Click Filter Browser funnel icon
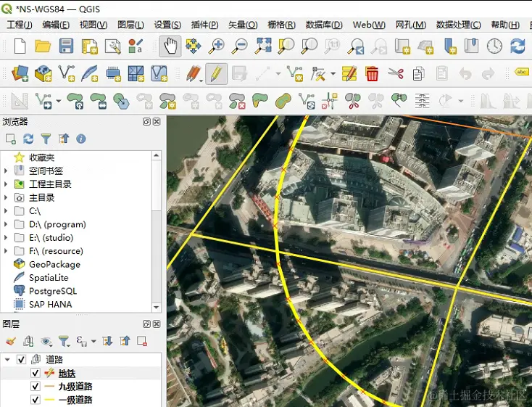This screenshot has height=407, width=532. click(46, 139)
